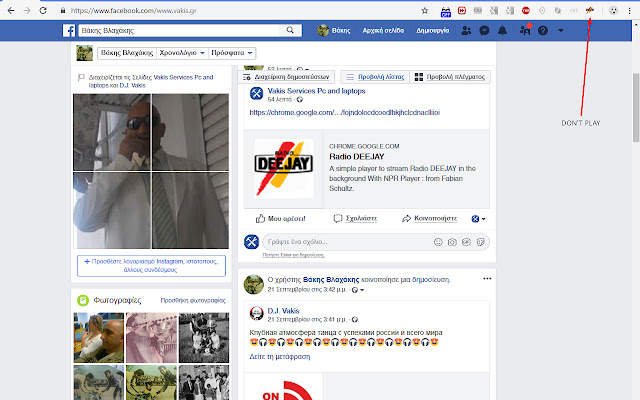Click the D.J. Vakis avatar
The image size is (640, 400).
(x=257, y=313)
